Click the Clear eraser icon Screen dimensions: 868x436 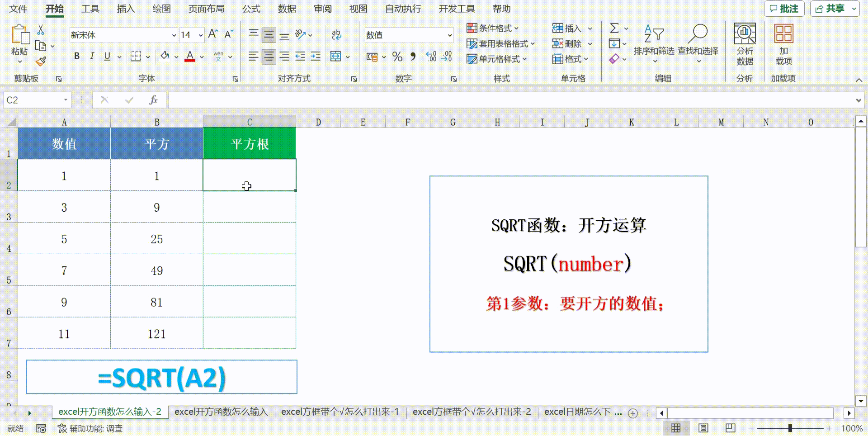coord(614,59)
